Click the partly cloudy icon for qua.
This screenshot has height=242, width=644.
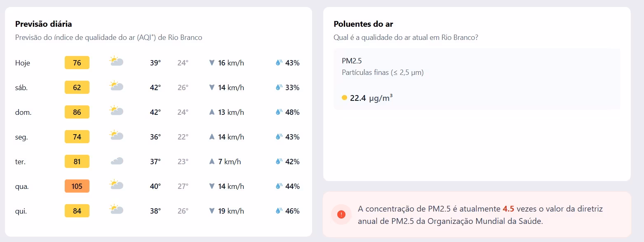click(117, 185)
